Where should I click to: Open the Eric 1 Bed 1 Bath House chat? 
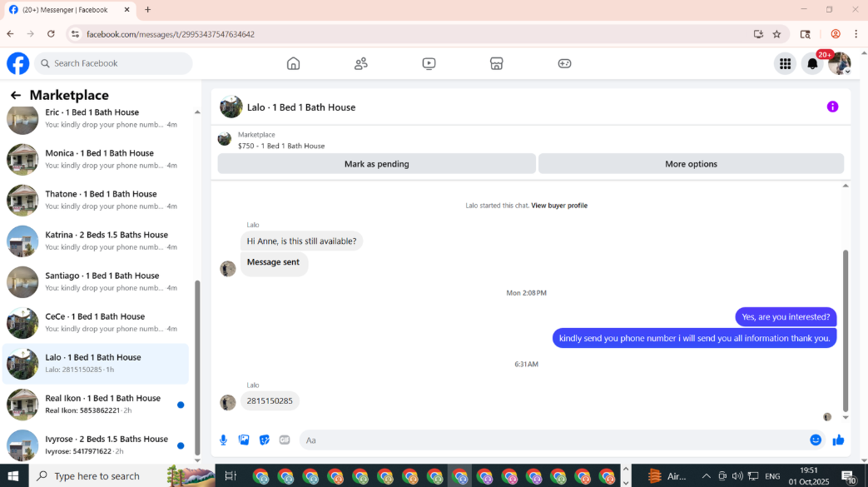(95, 118)
